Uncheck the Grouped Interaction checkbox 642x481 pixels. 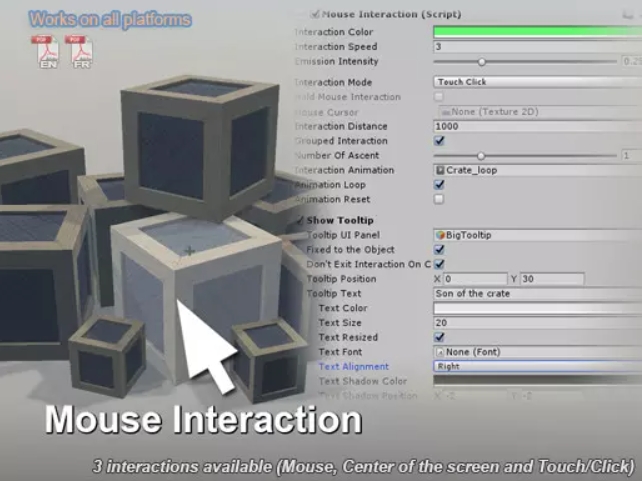click(439, 141)
